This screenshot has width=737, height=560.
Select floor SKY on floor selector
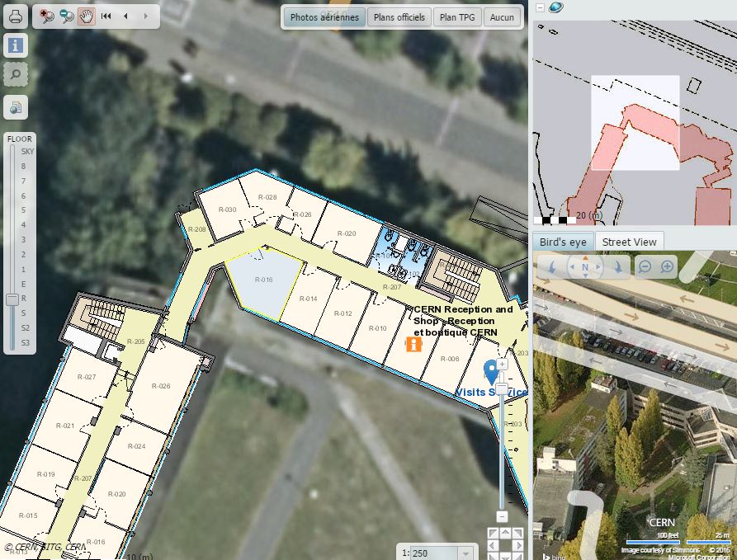tap(27, 151)
